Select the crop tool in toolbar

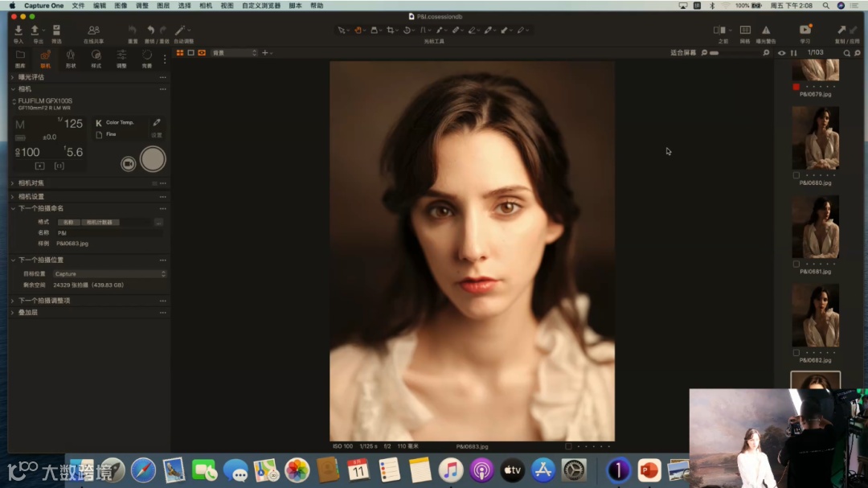[x=391, y=31]
